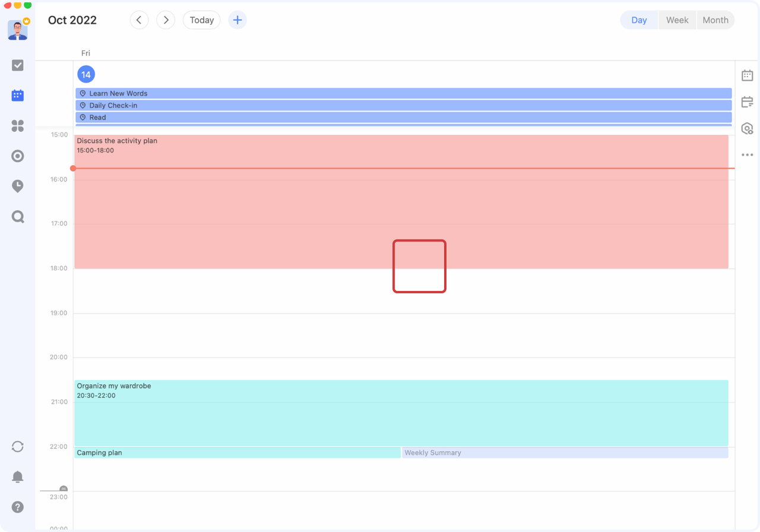Viewport: 760px width, 532px height.
Task: Add a new event with plus button
Action: pos(237,20)
